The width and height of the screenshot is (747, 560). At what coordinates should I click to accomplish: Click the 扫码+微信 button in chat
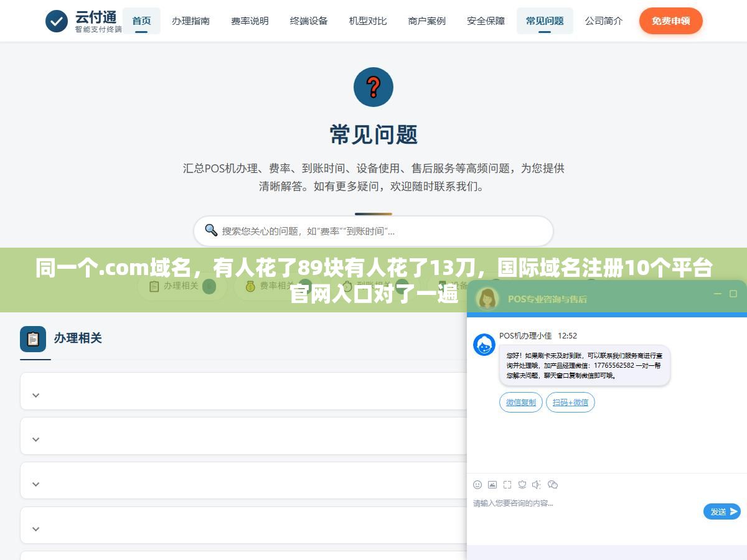(570, 403)
